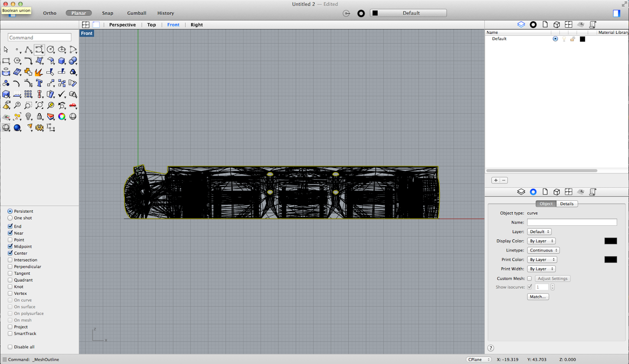Click the Print Color black swatch
The height and width of the screenshot is (364, 629).
[x=611, y=259]
